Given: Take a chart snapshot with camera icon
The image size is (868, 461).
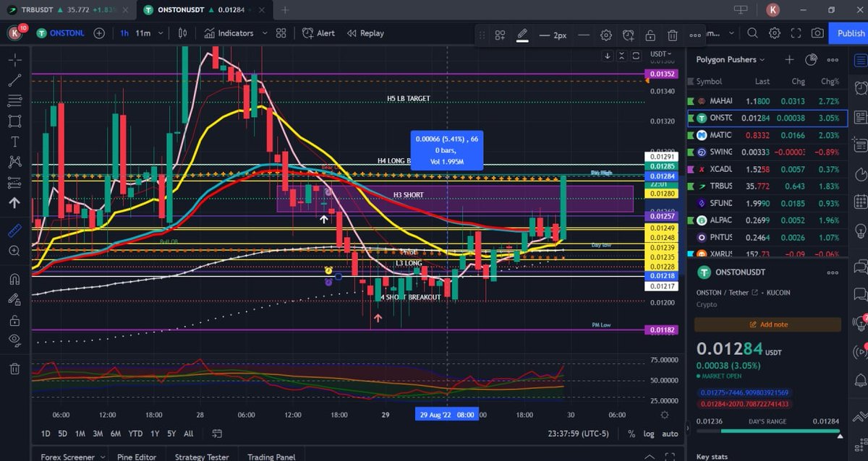Looking at the screenshot, I should (818, 33).
